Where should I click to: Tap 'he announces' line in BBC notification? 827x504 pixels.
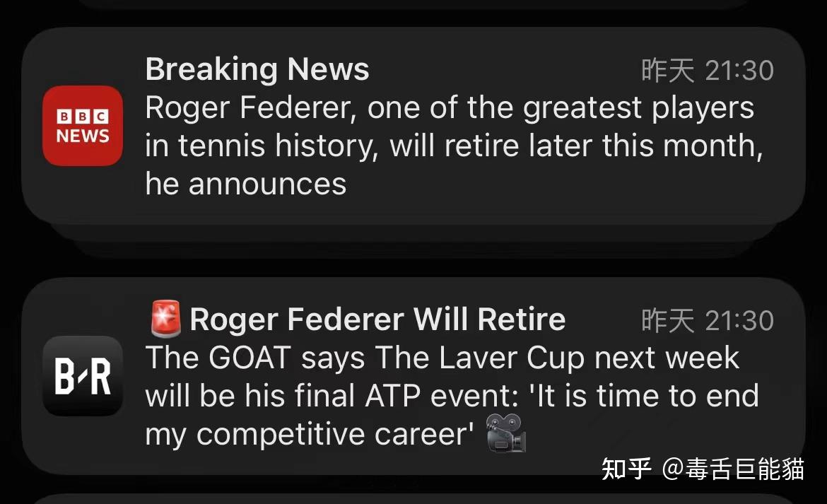click(x=246, y=184)
